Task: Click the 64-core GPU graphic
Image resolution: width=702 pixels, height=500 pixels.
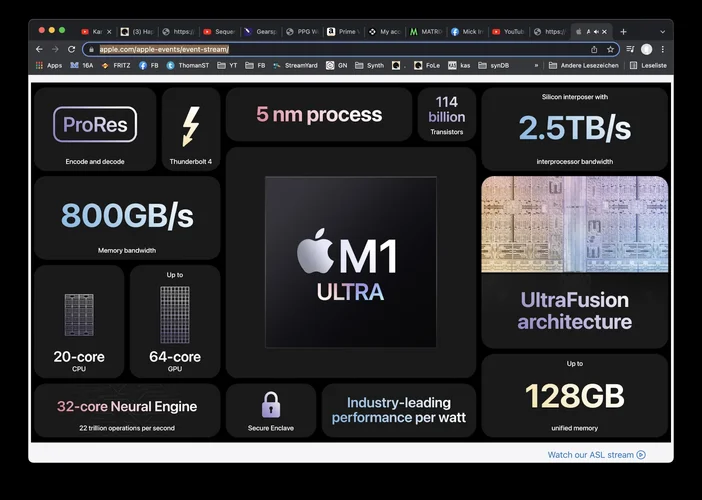Action: point(175,315)
